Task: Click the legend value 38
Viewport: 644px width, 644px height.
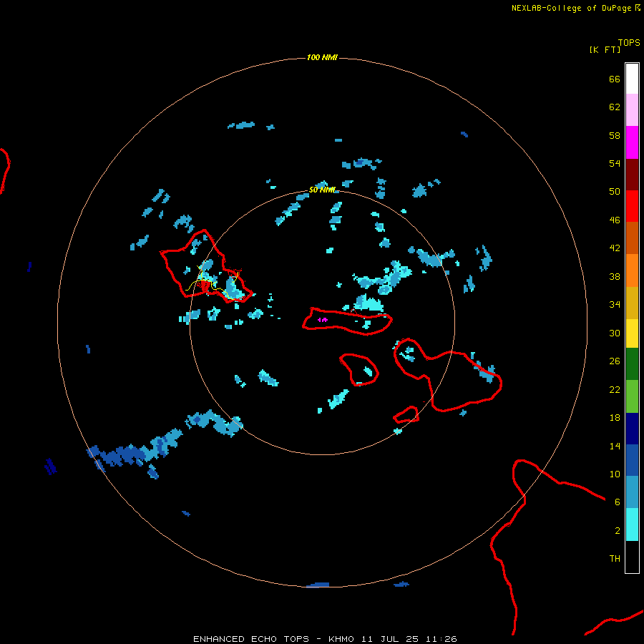Action: pos(615,277)
